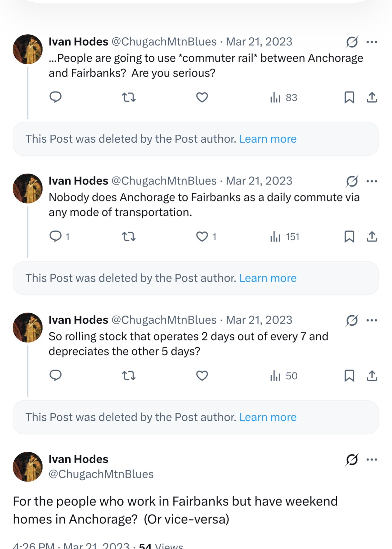Like the rolling stock post
Viewport: 392px width, 549px height.
202,375
